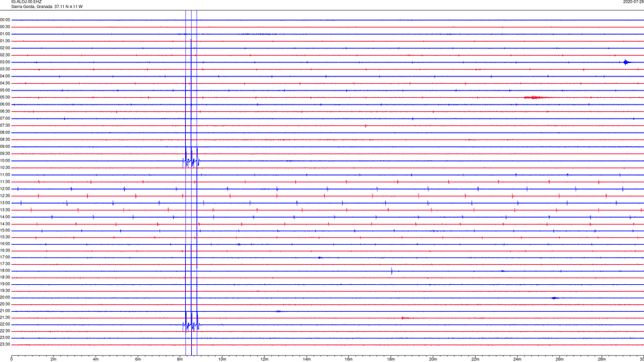Click the small blue event on 17:00 trace
Viewport: 644px width, 362px height.
point(321,257)
